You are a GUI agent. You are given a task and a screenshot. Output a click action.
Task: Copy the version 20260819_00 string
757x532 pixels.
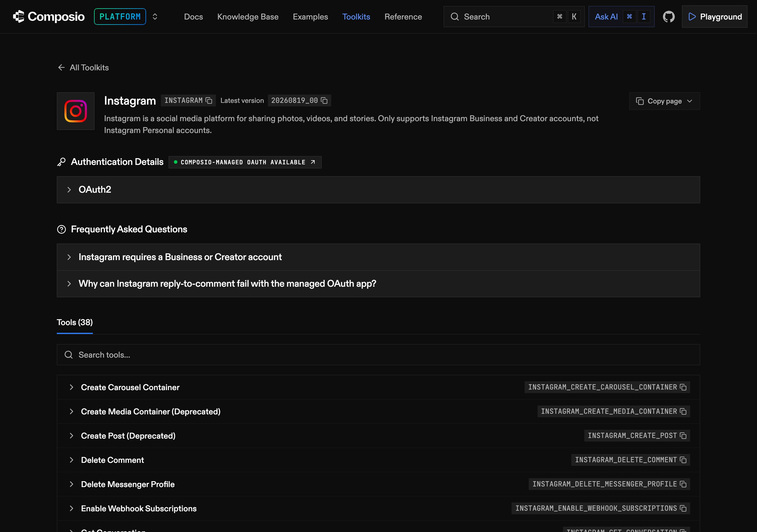click(324, 100)
